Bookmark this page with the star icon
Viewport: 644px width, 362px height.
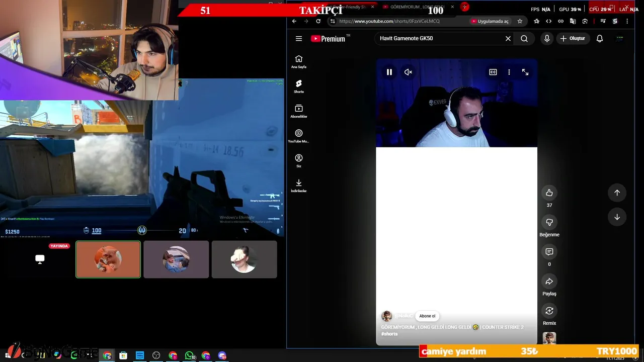(520, 21)
